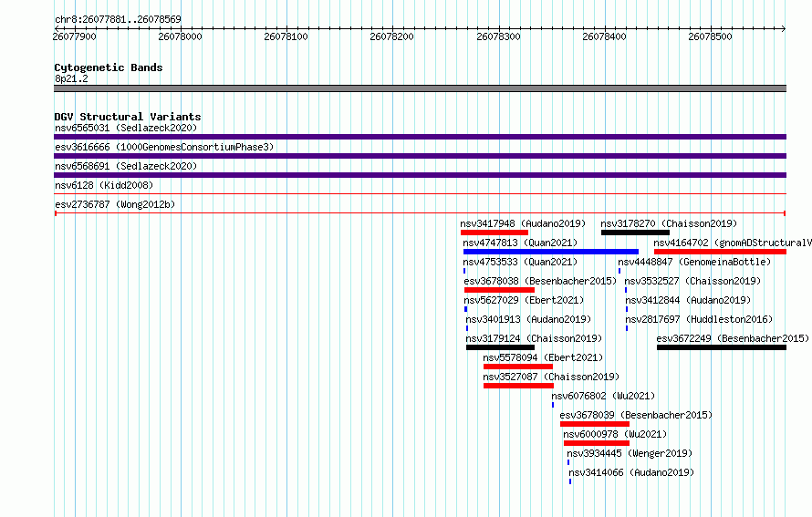Click the red bar under nsv6000978

coord(597,443)
